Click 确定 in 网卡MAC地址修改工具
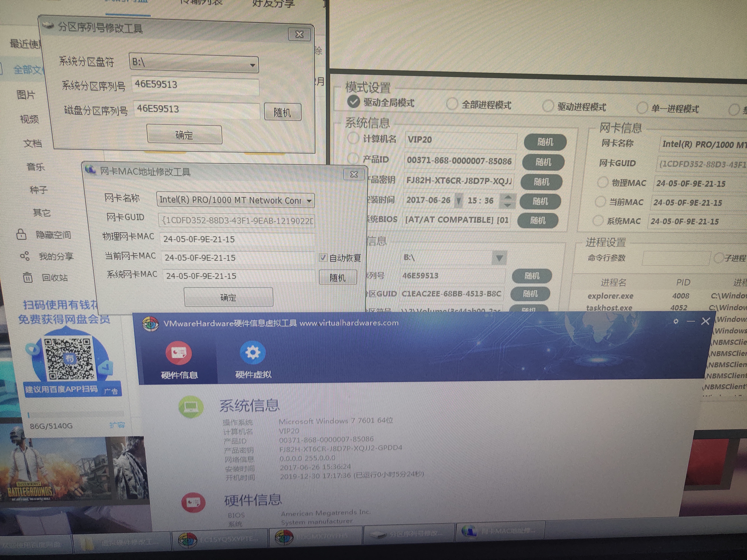747x560 pixels. [229, 297]
